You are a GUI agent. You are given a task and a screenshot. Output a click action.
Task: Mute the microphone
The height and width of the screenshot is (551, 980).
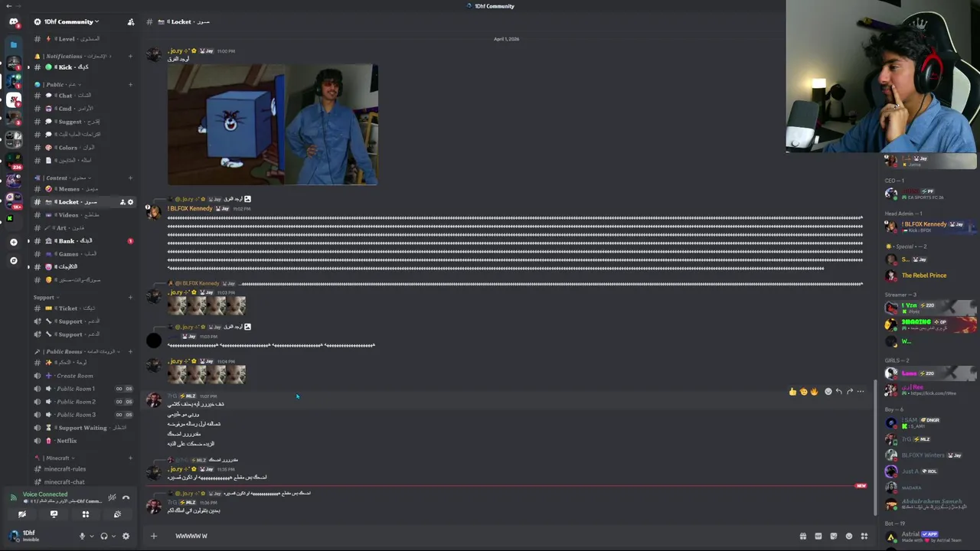82,536
